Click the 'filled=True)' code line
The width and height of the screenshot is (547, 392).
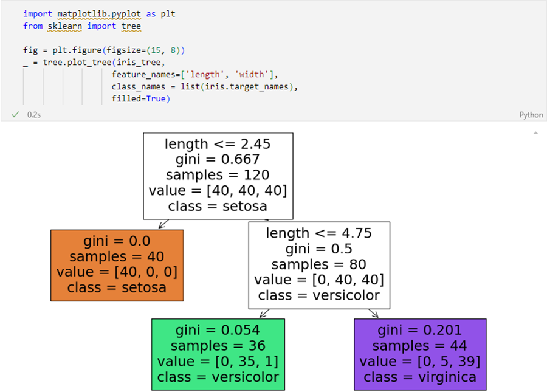click(140, 98)
